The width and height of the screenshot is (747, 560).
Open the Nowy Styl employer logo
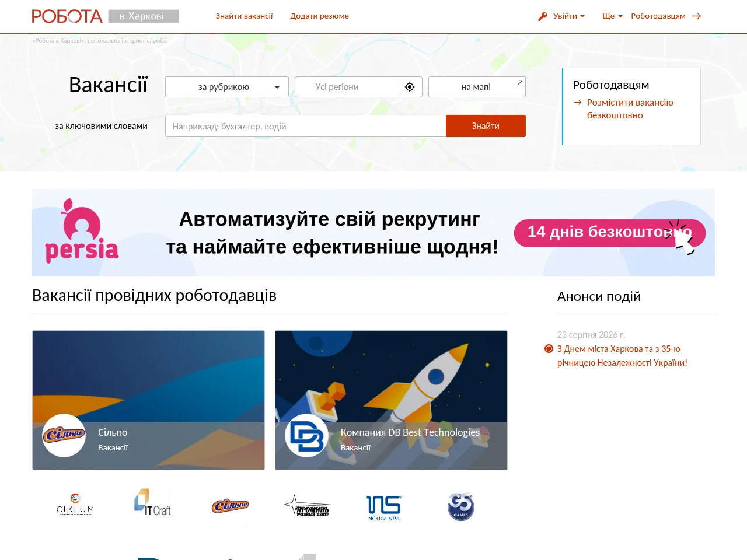[x=384, y=508]
